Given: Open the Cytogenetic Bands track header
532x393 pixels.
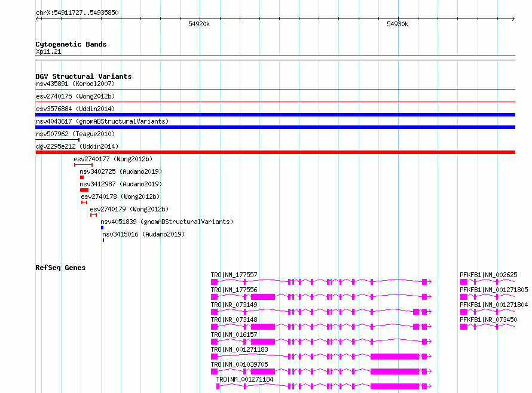Looking at the screenshot, I should tap(71, 44).
